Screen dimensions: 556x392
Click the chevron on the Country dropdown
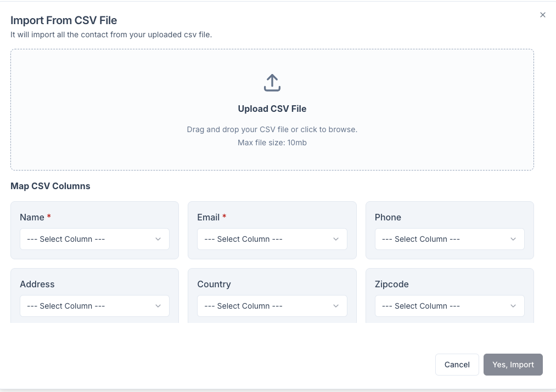(335, 306)
